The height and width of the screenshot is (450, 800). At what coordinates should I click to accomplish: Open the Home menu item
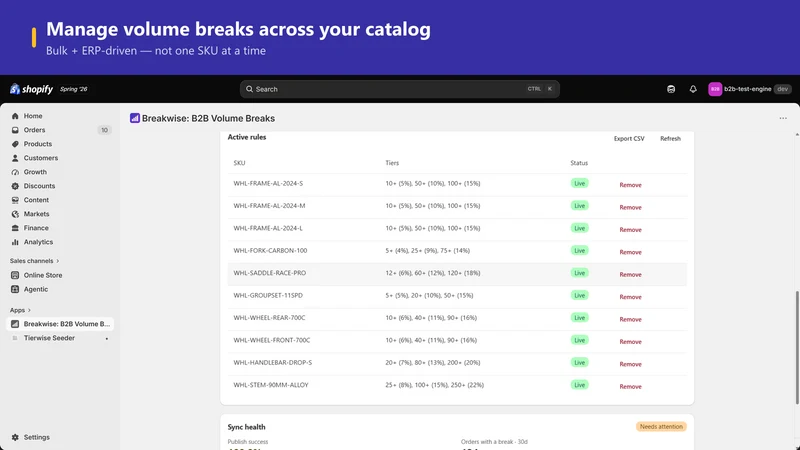pyautogui.click(x=33, y=116)
